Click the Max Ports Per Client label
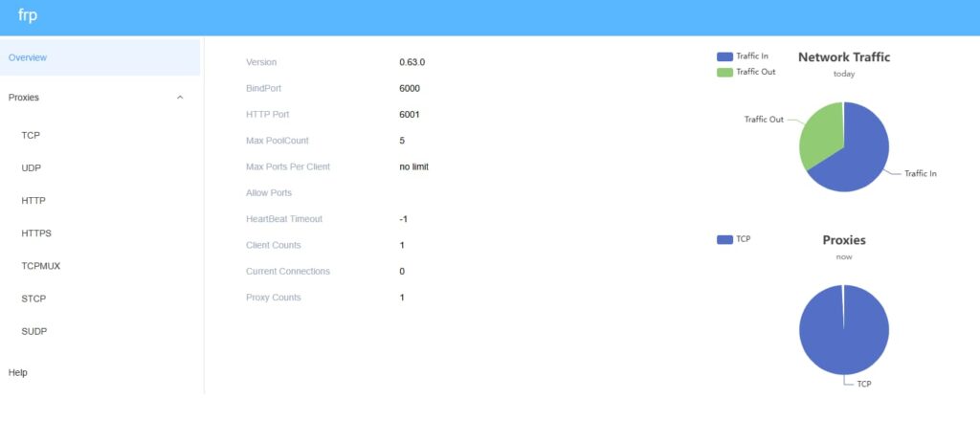The height and width of the screenshot is (443, 980). coord(288,166)
